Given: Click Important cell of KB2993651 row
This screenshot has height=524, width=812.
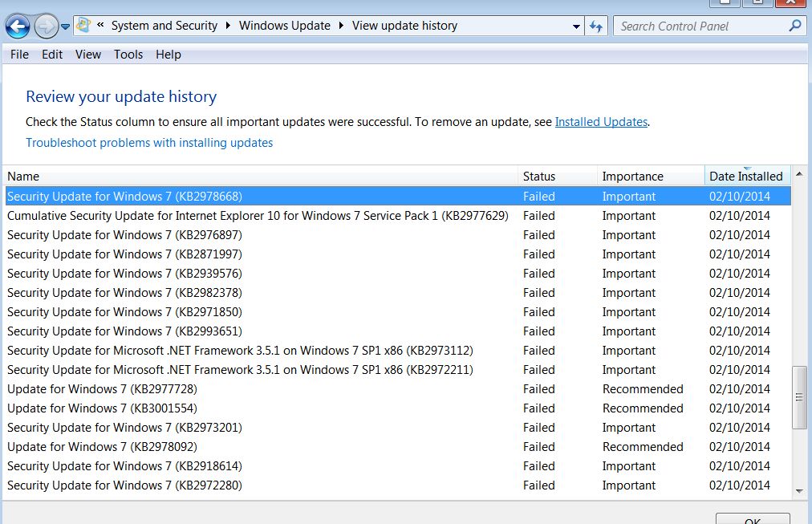Looking at the screenshot, I should coord(629,331).
